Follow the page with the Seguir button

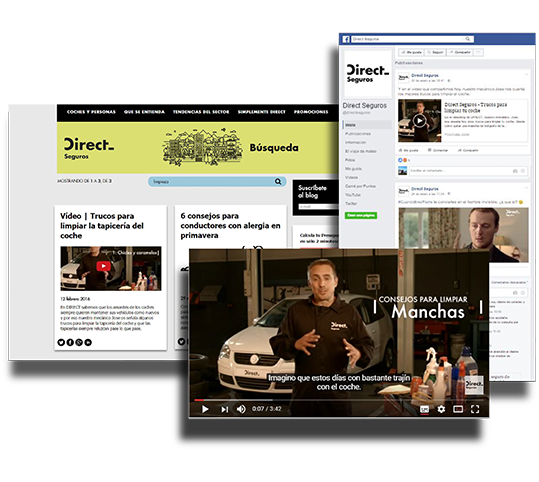[435, 52]
